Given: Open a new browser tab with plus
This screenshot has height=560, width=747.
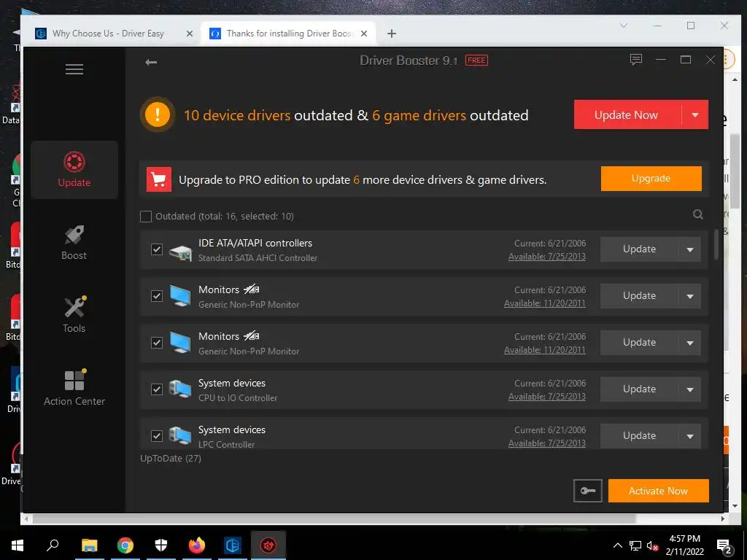Looking at the screenshot, I should (392, 34).
